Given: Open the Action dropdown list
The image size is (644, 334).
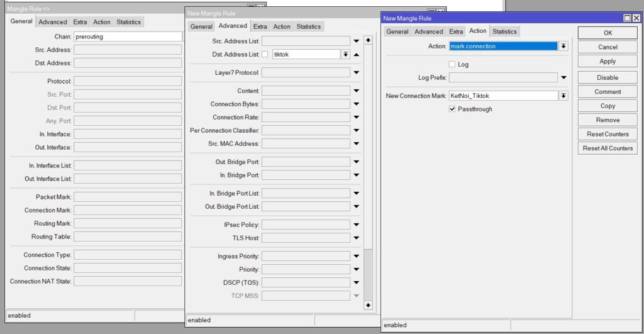Looking at the screenshot, I should point(563,46).
